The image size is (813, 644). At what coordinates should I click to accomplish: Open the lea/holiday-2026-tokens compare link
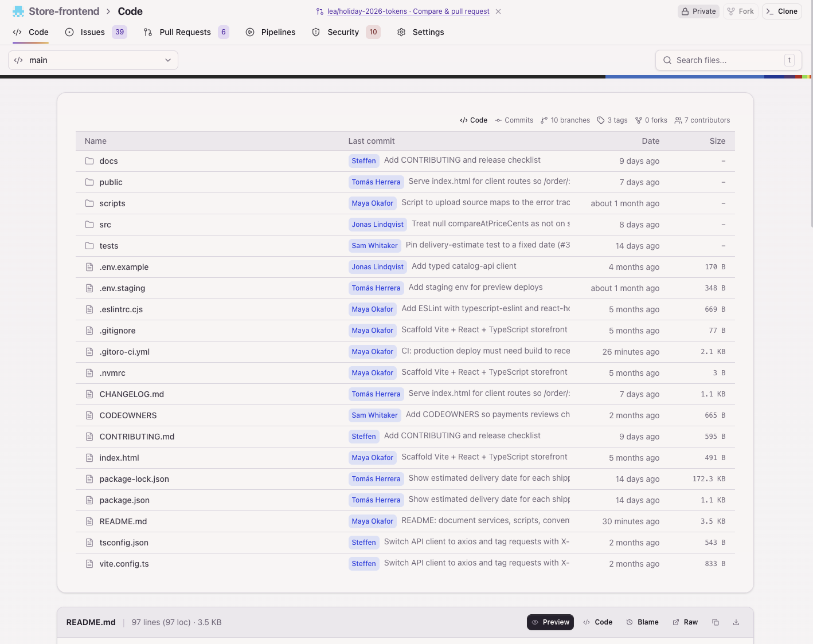point(408,11)
